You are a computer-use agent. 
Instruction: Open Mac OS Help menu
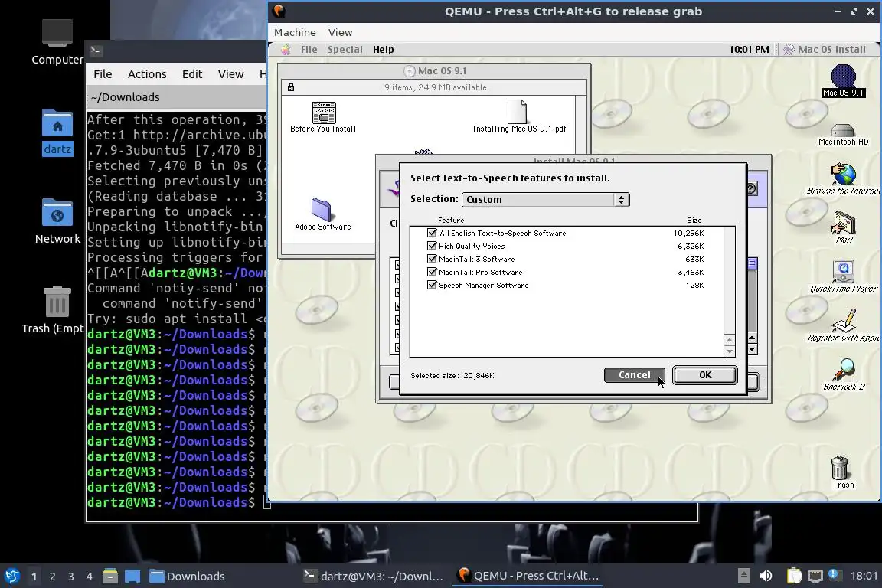(x=383, y=50)
